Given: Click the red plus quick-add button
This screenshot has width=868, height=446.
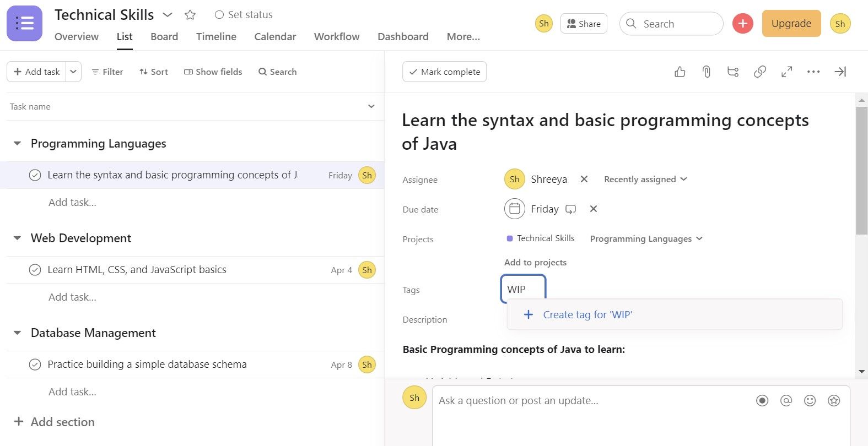Looking at the screenshot, I should pyautogui.click(x=742, y=24).
